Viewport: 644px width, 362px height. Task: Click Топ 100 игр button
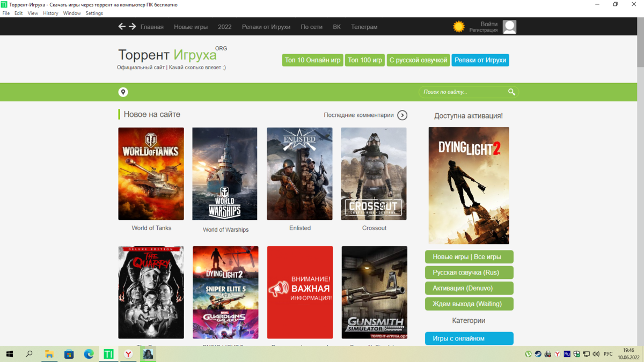[x=365, y=60]
